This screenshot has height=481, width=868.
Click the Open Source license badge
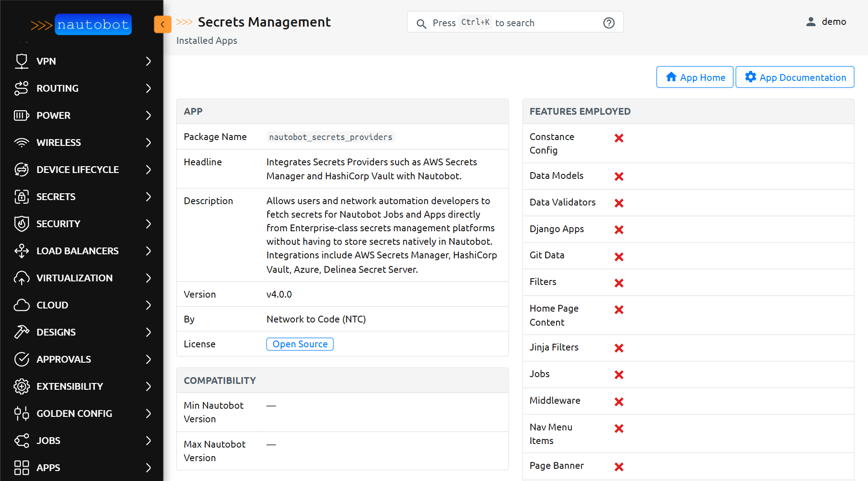(300, 344)
